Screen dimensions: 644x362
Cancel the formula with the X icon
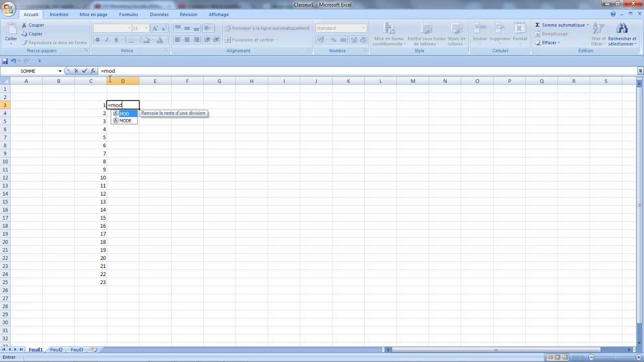(x=76, y=71)
